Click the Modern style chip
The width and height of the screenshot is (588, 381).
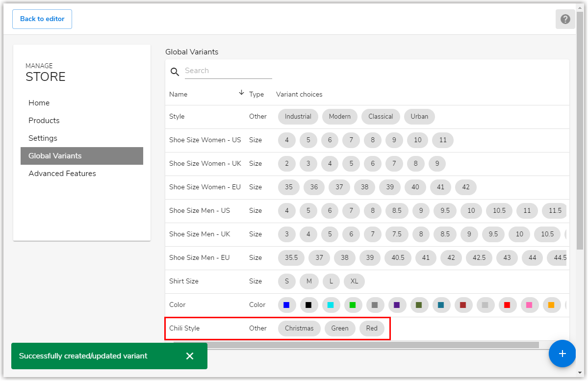tap(340, 117)
